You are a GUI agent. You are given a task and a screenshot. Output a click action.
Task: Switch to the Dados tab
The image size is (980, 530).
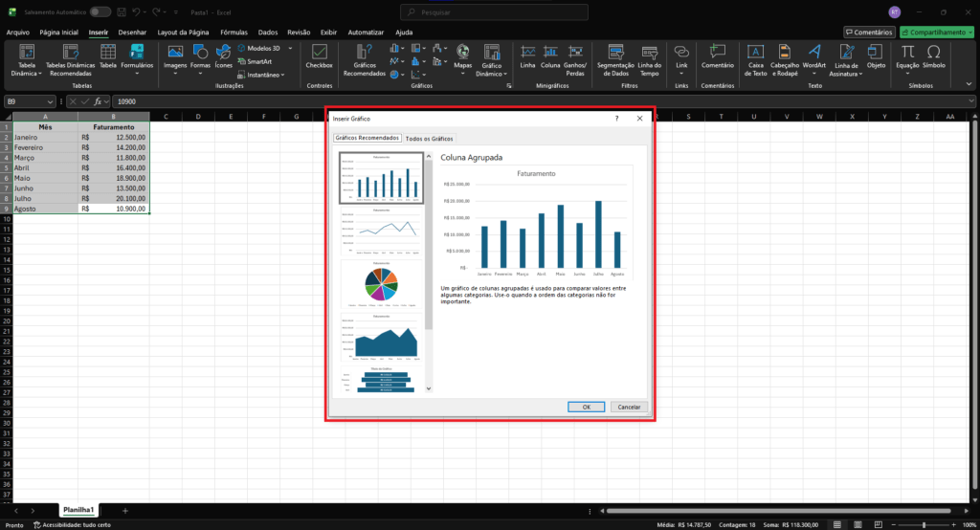268,32
